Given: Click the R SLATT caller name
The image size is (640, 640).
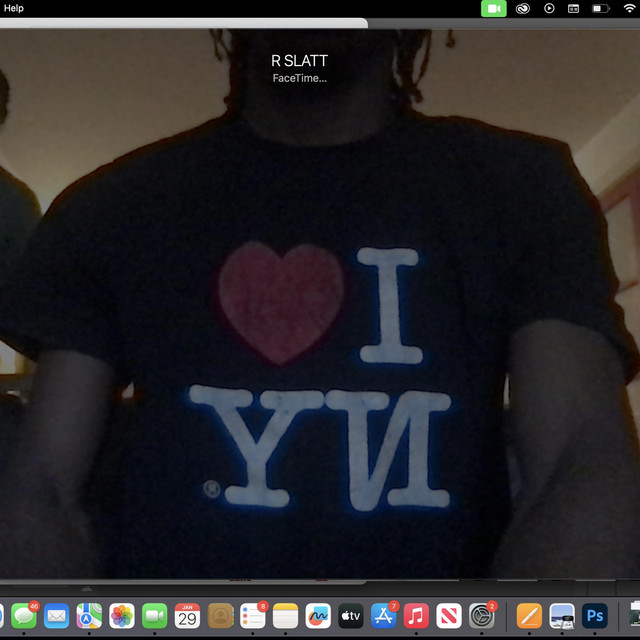Looking at the screenshot, I should 299,61.
